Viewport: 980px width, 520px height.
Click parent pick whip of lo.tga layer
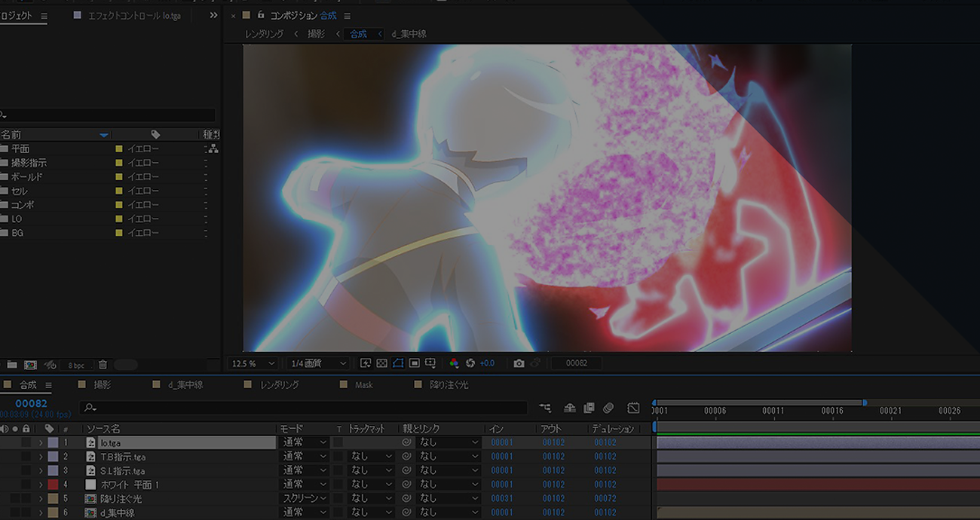[407, 442]
